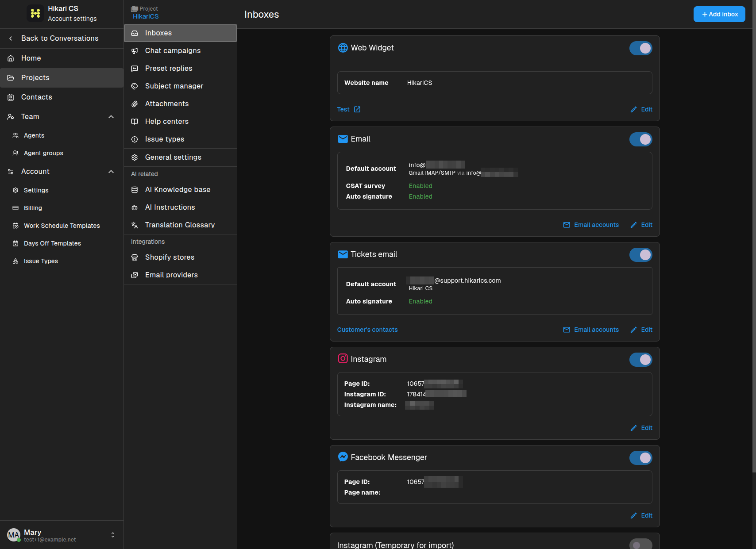
Task: Collapse the Team section chevron
Action: 111,117
